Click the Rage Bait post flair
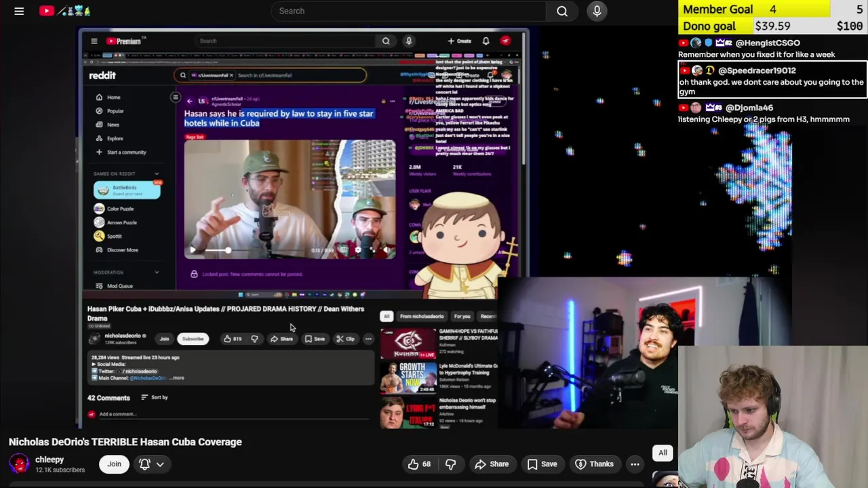Viewport: 868px width, 488px height. pyautogui.click(x=195, y=137)
